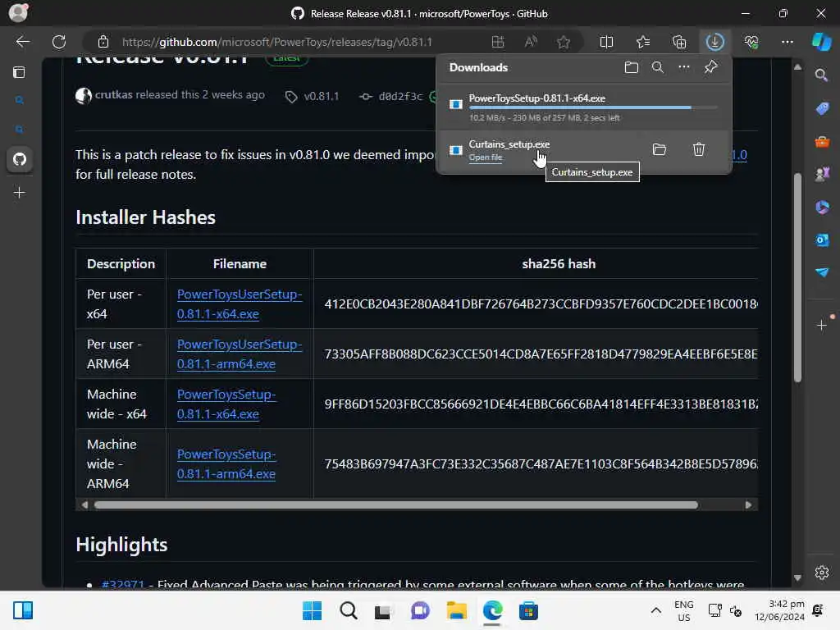
Task: Download PowerToysUserSetup-0.81.1-x64.exe
Action: click(x=240, y=304)
